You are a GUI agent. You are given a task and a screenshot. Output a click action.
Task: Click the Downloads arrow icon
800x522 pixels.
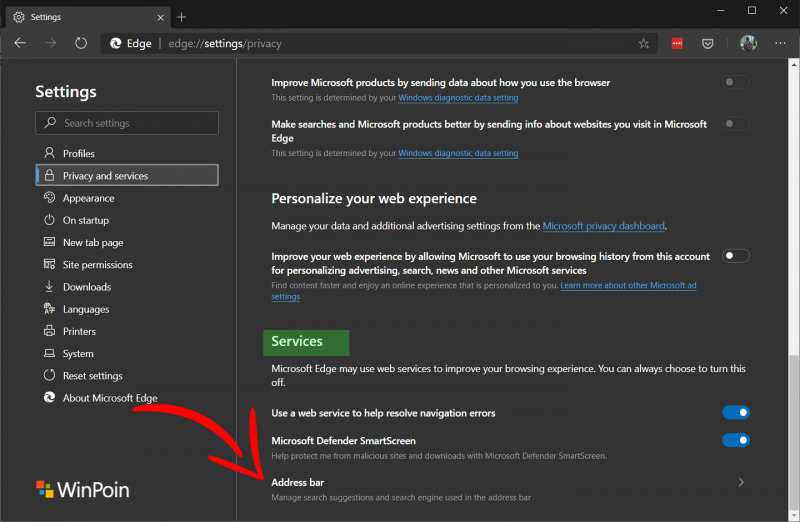(x=49, y=286)
